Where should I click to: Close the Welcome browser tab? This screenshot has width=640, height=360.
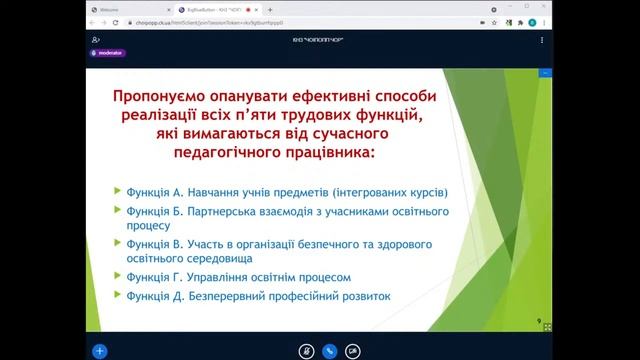(x=169, y=10)
